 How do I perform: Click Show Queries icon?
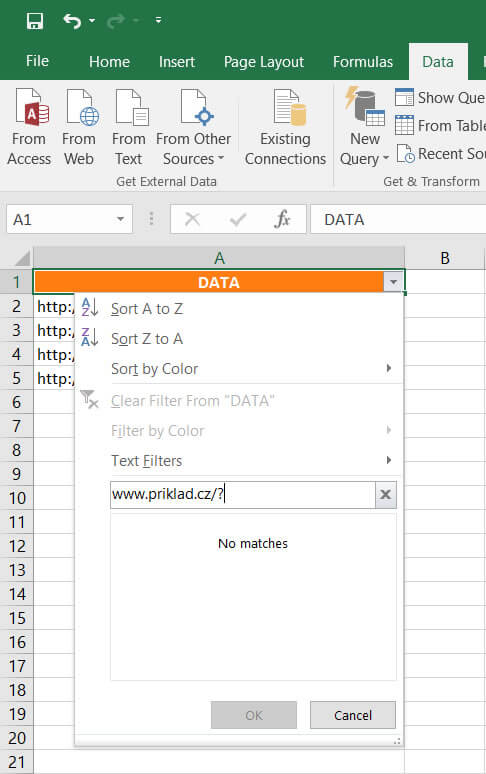click(x=404, y=97)
